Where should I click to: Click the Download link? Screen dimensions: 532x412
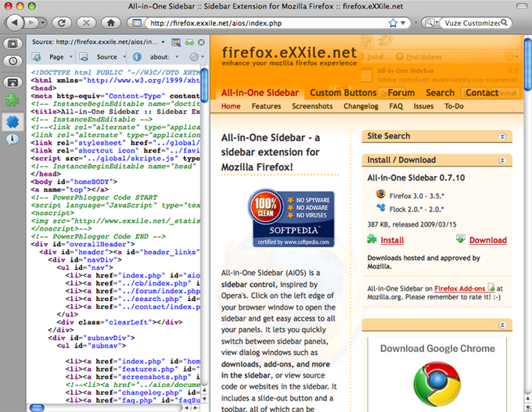[488, 240]
